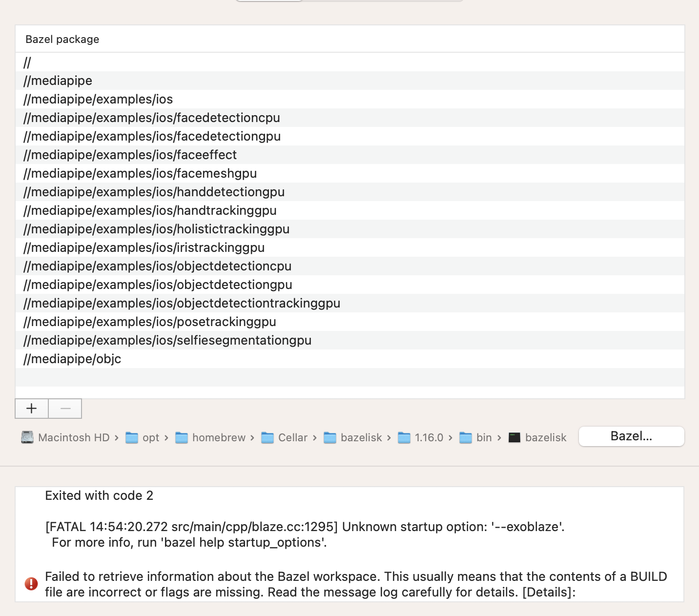Screen dimensions: 699x616
Task: Select the //mediapipe/examples/ios/handtrackinggpu package
Action: [150, 210]
